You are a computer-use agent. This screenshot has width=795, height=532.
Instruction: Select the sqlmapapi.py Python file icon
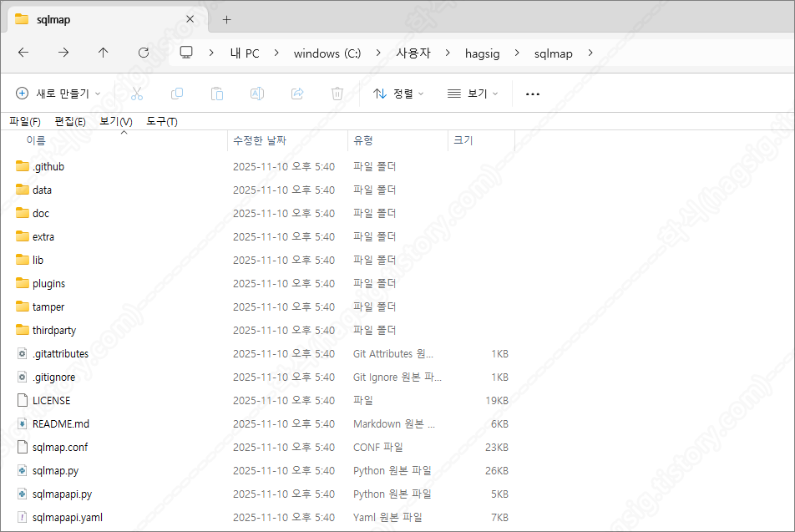pos(23,494)
